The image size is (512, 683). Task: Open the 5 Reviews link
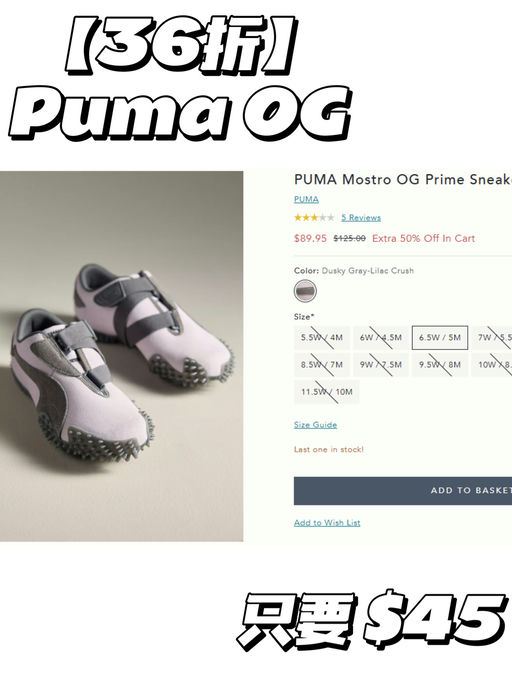tap(361, 218)
